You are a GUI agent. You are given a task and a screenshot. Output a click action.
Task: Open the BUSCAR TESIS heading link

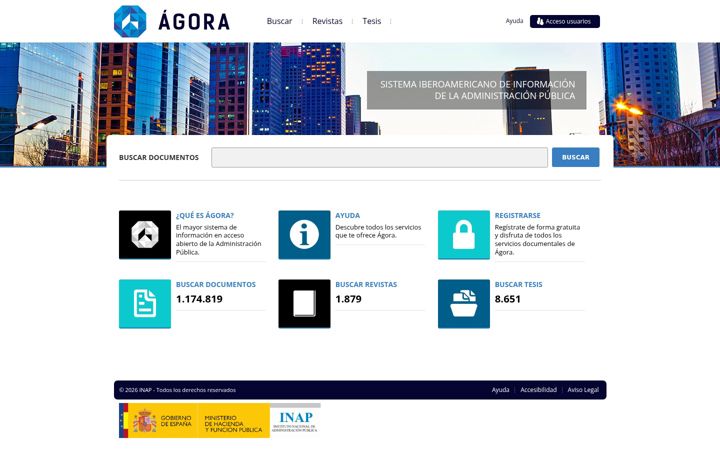tap(518, 284)
